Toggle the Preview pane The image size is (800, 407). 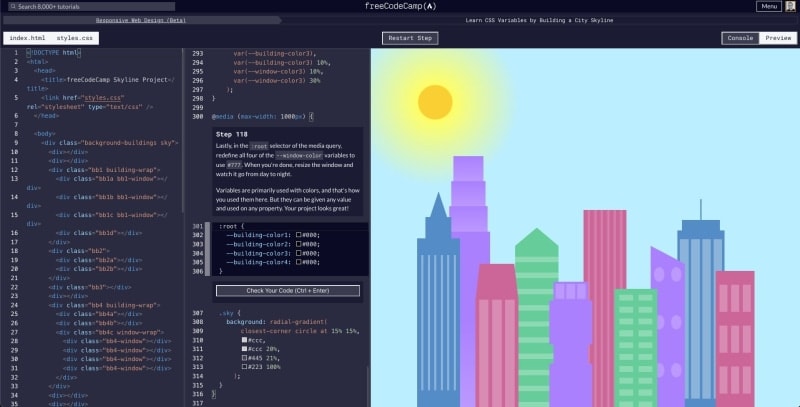pos(776,38)
